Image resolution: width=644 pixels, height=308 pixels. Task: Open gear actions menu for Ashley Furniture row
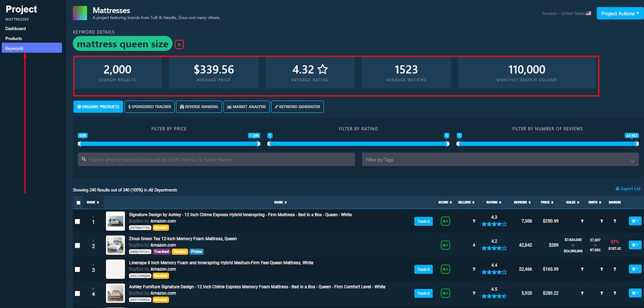634,293
